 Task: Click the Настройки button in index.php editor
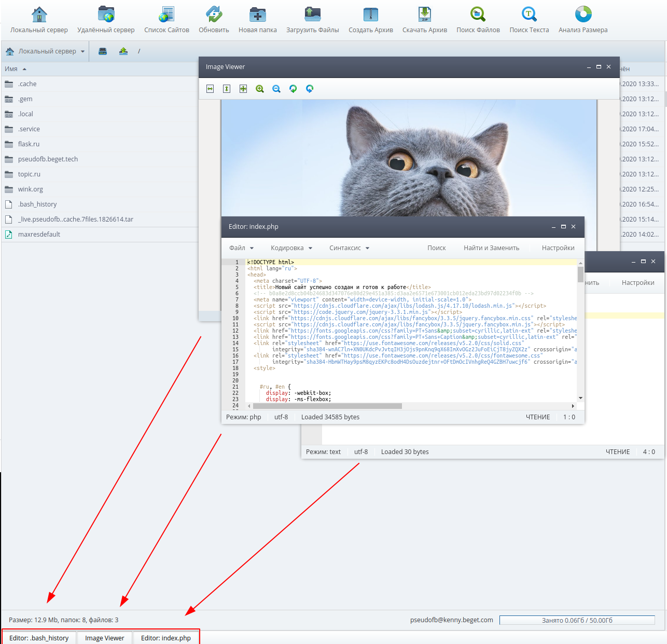(x=558, y=248)
